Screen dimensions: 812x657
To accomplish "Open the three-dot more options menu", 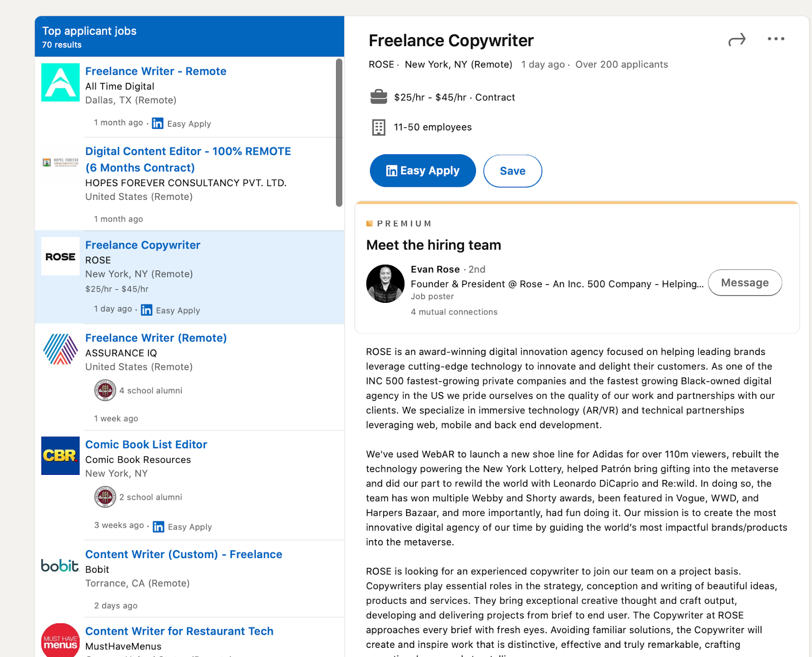I will 775,39.
